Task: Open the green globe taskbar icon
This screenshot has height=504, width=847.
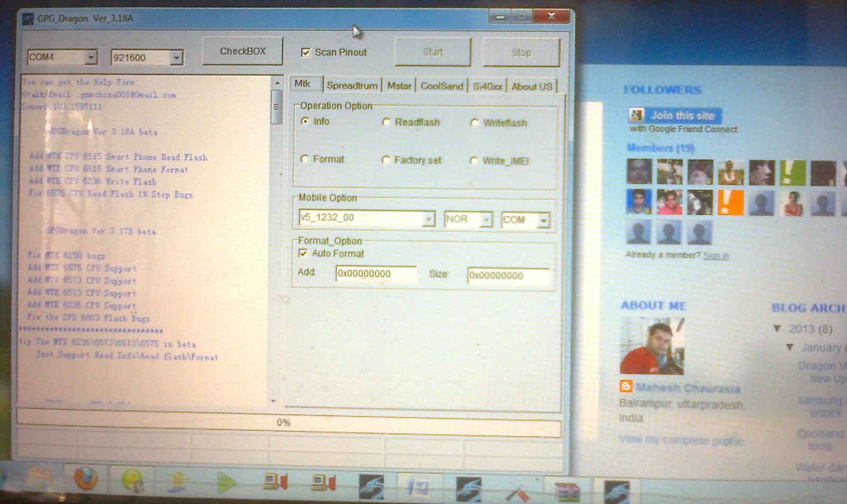Action: click(x=132, y=481)
